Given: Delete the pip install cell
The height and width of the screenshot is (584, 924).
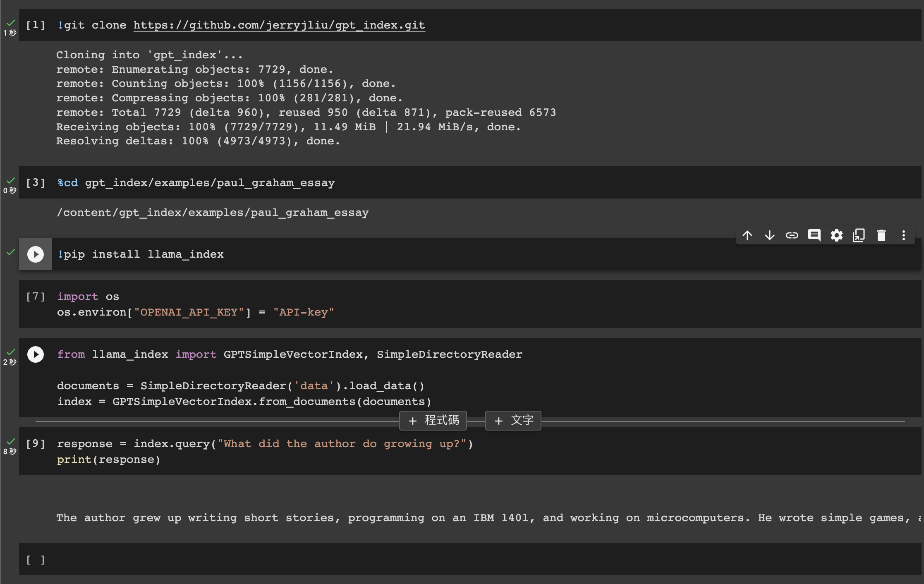Looking at the screenshot, I should click(881, 235).
